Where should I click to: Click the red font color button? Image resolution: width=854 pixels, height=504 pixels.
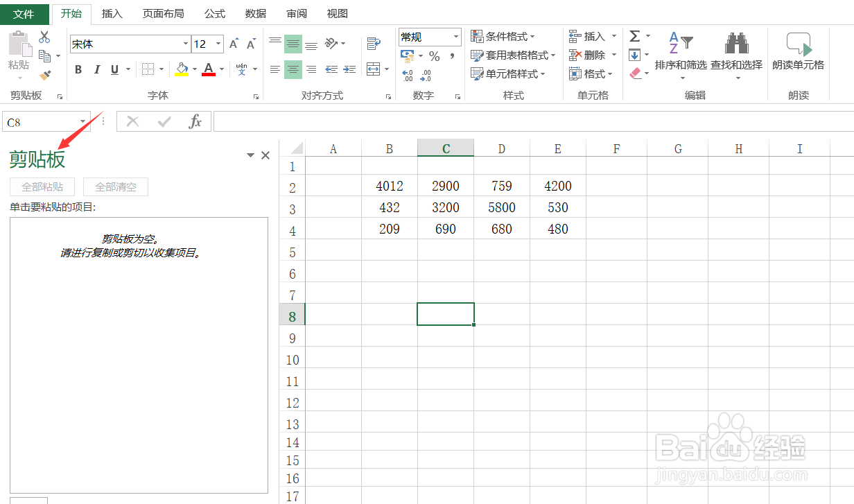(x=209, y=69)
